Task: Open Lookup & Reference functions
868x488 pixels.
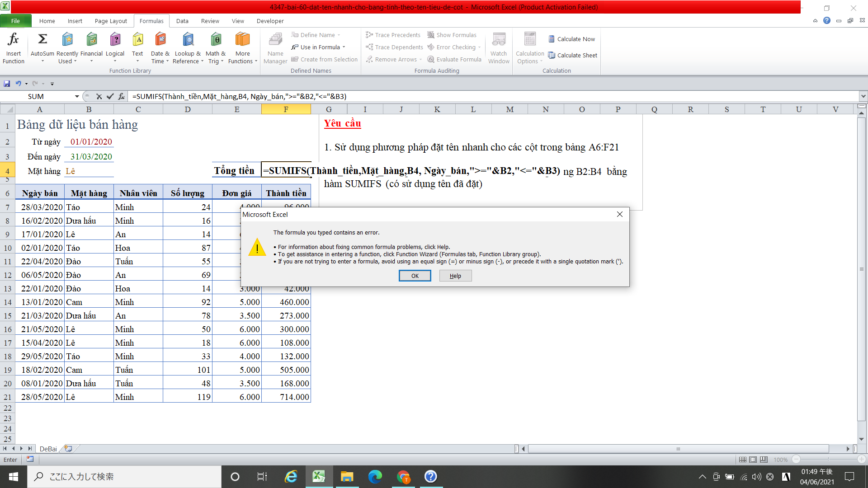Action: click(188, 48)
